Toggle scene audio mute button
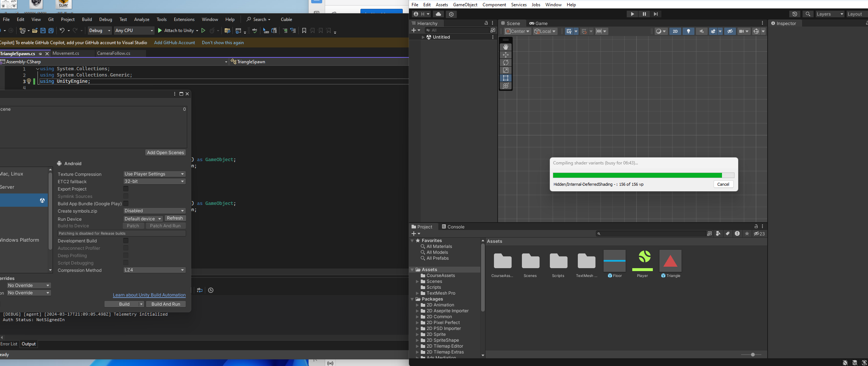 pos(702,31)
